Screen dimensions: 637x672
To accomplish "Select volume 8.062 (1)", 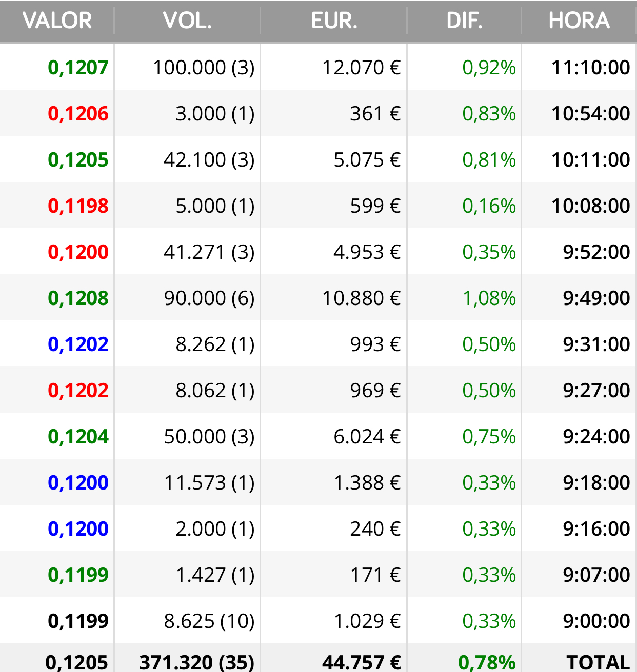I will point(215,391).
